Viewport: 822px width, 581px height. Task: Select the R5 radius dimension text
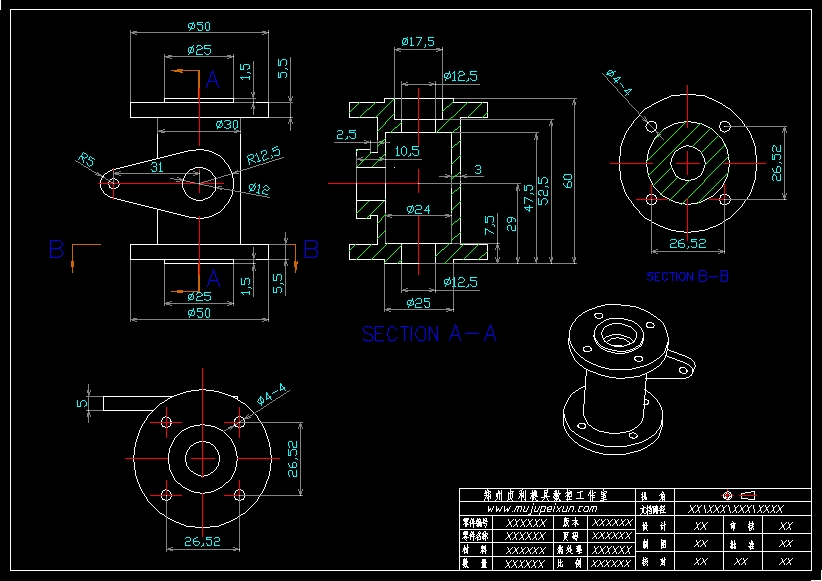coord(87,160)
